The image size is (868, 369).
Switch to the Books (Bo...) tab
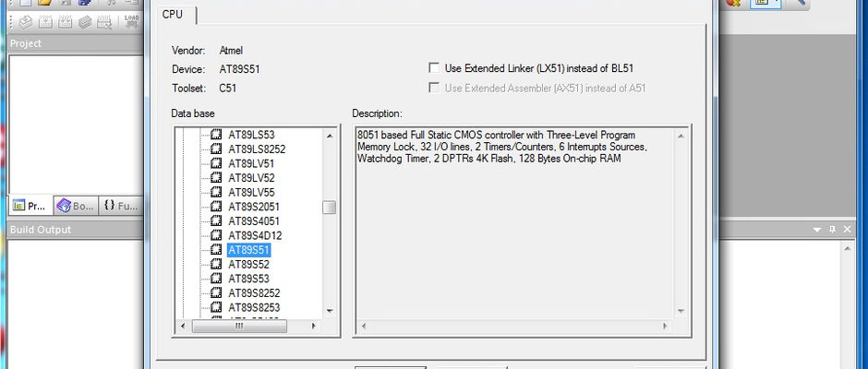pos(76,206)
